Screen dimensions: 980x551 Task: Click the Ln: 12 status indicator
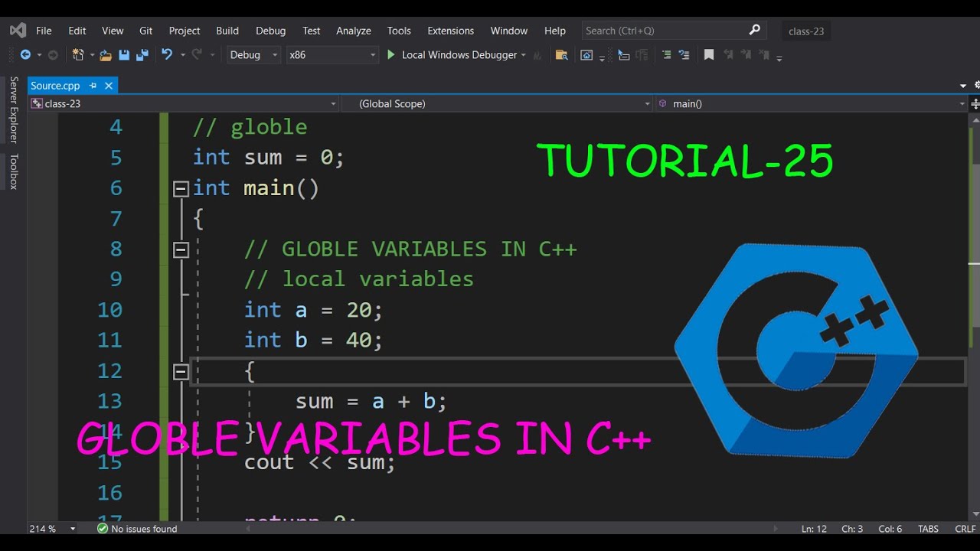coord(815,529)
